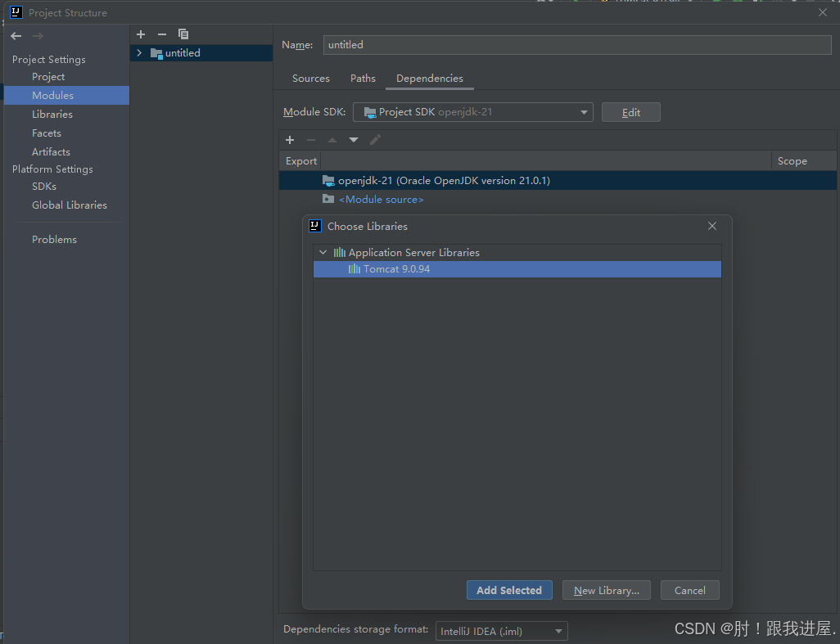Select Tomcat 9.0.94 library

tap(390, 268)
